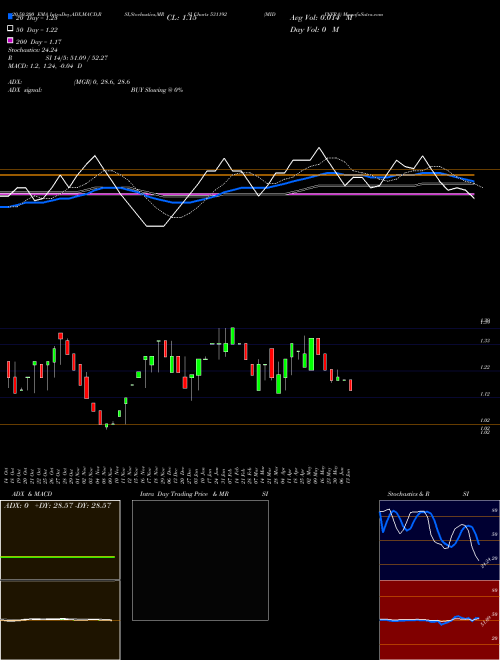Screen dimensions: 500x660
Task: Click the white 50 Day legend swatch
Action: tap(10, 29)
